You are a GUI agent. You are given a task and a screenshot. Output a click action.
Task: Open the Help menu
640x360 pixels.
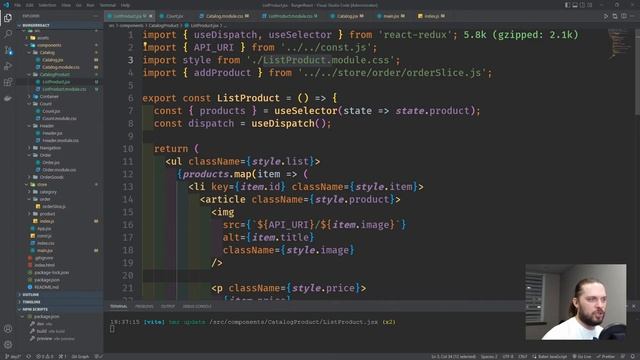125,5
